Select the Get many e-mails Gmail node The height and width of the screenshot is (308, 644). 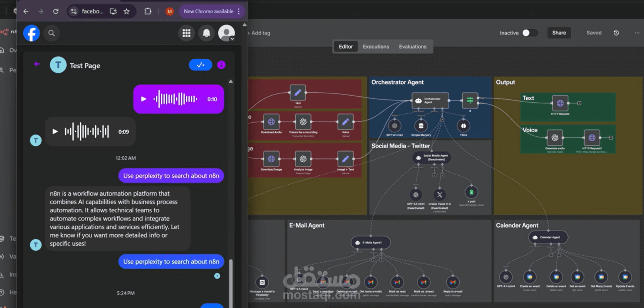pyautogui.click(x=370, y=282)
